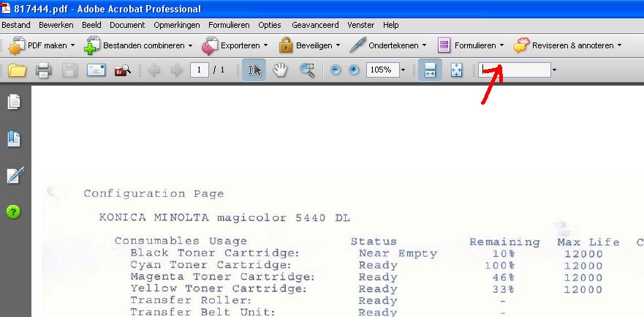Click the KONICA MINOLTA magicolor text line
This screenshot has width=644, height=317.
[x=224, y=217]
